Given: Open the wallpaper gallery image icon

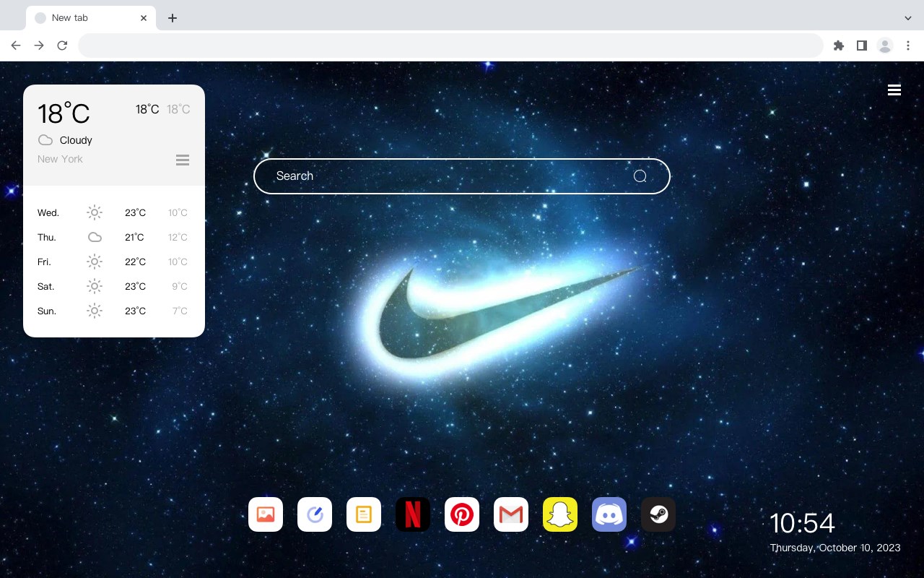Looking at the screenshot, I should (x=266, y=514).
